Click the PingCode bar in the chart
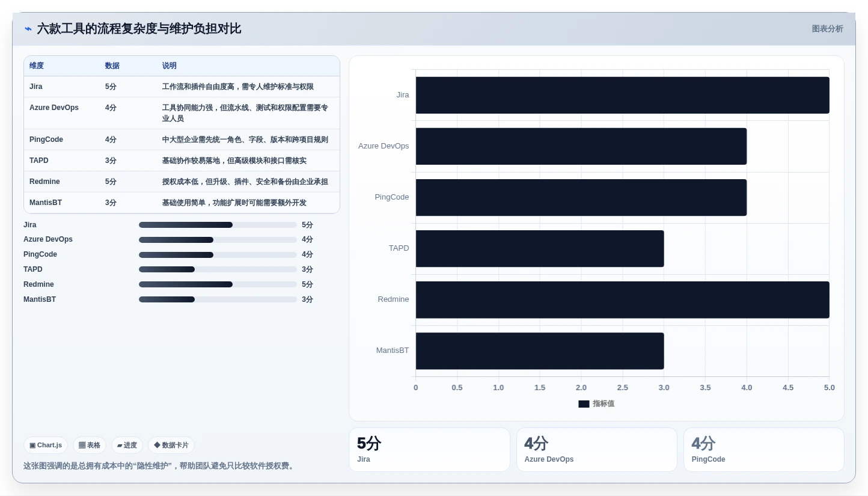Viewport: 868px width, 496px height. click(581, 197)
